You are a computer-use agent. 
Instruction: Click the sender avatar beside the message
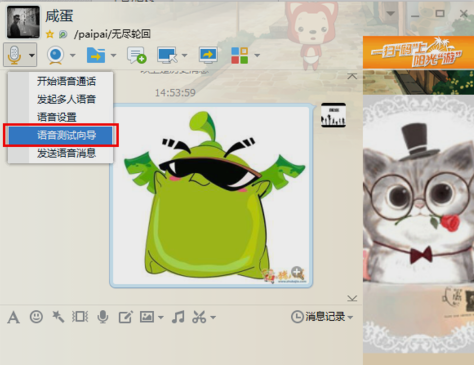click(333, 115)
